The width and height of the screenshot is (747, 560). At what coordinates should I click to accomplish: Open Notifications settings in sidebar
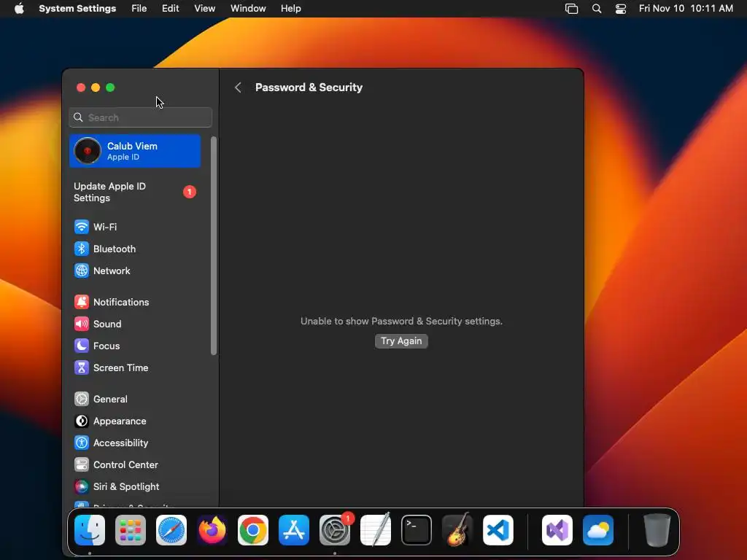[135, 302]
